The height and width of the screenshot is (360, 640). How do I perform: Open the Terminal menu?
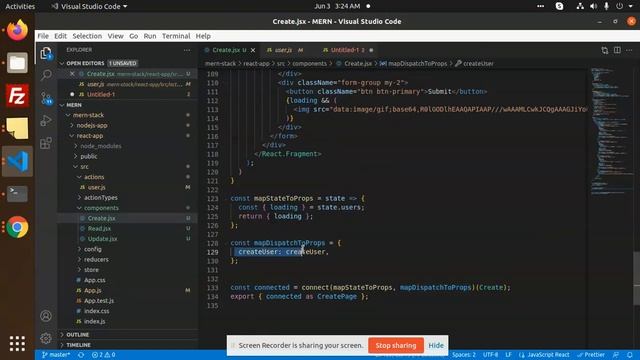[x=176, y=36]
